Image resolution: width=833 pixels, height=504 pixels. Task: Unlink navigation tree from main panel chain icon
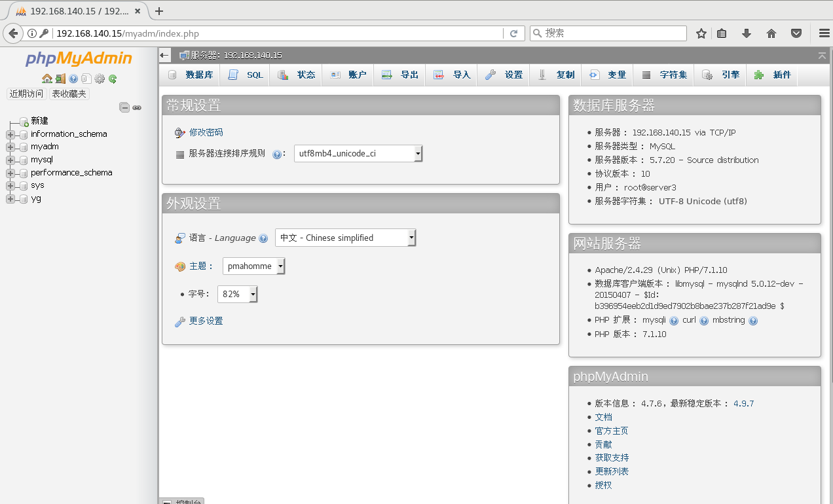click(137, 107)
